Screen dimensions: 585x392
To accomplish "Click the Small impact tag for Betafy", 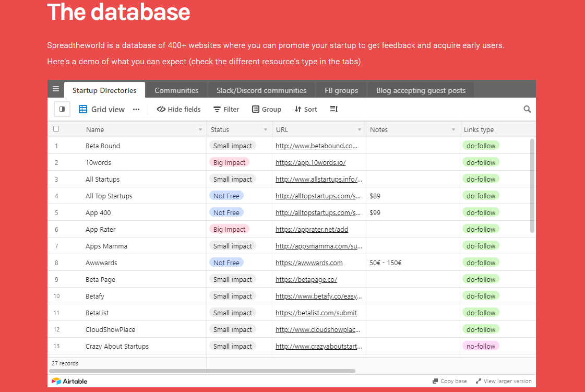I will click(x=232, y=296).
